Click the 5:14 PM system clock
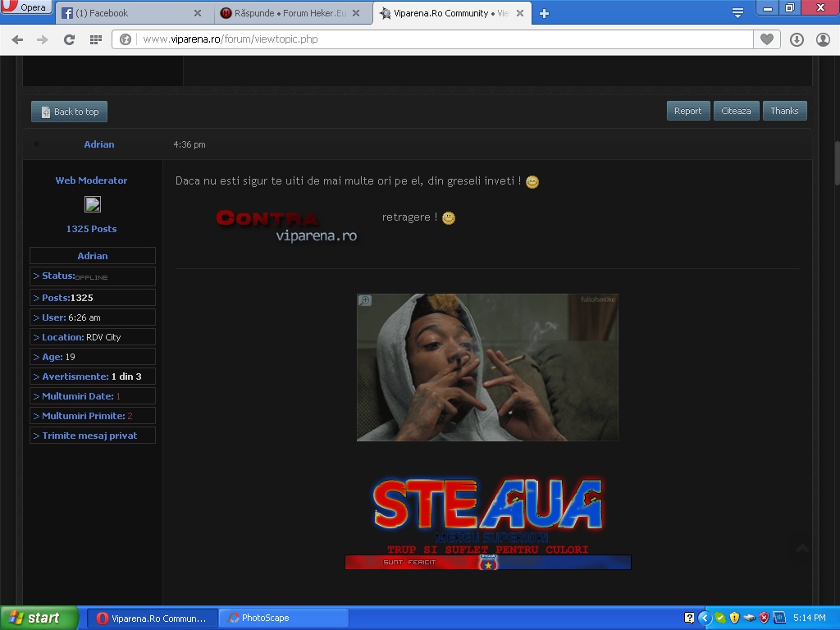The image size is (840, 630). click(x=810, y=618)
